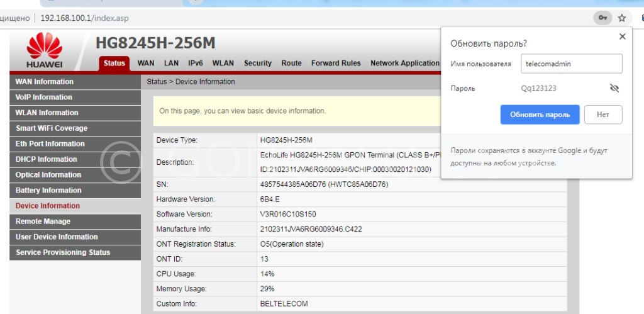The image size is (644, 314).
Task: Close the update password popup
Action: coord(622,36)
